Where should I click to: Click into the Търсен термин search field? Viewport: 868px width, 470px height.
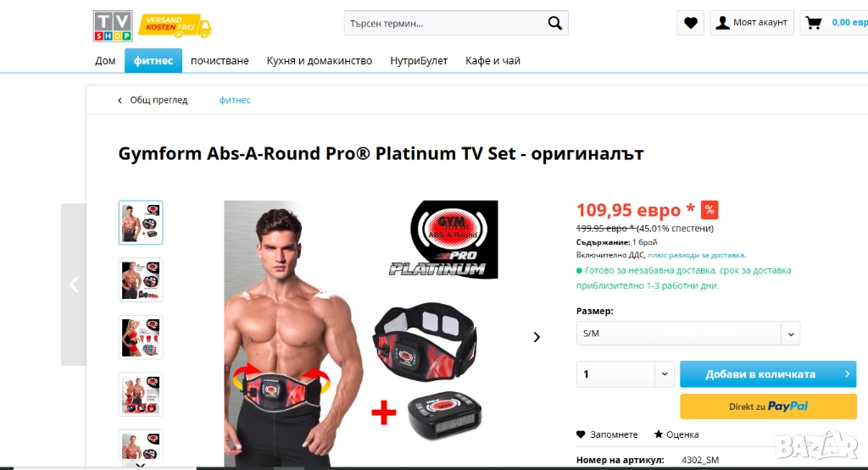pos(444,23)
